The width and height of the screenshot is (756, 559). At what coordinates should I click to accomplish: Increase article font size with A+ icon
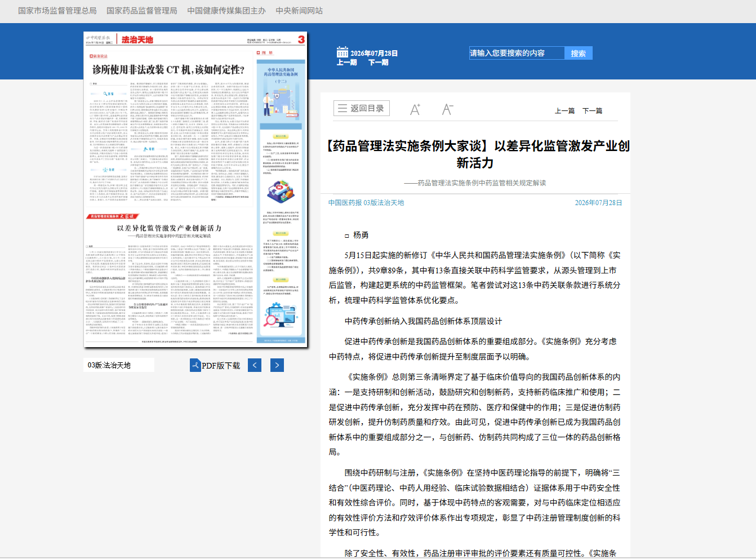point(415,109)
